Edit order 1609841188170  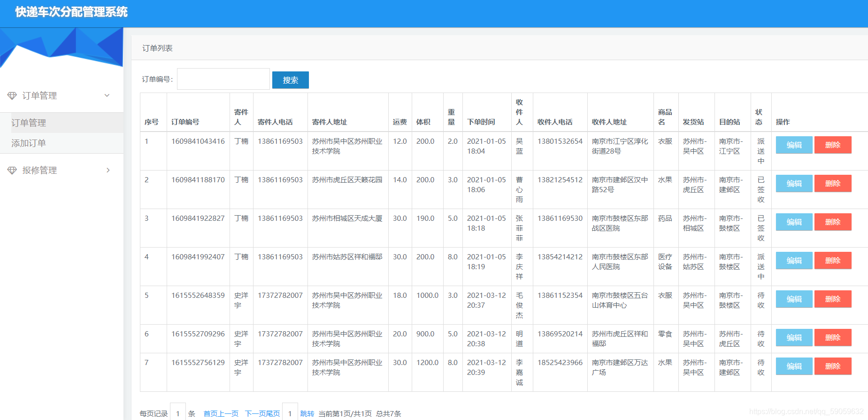pos(794,183)
